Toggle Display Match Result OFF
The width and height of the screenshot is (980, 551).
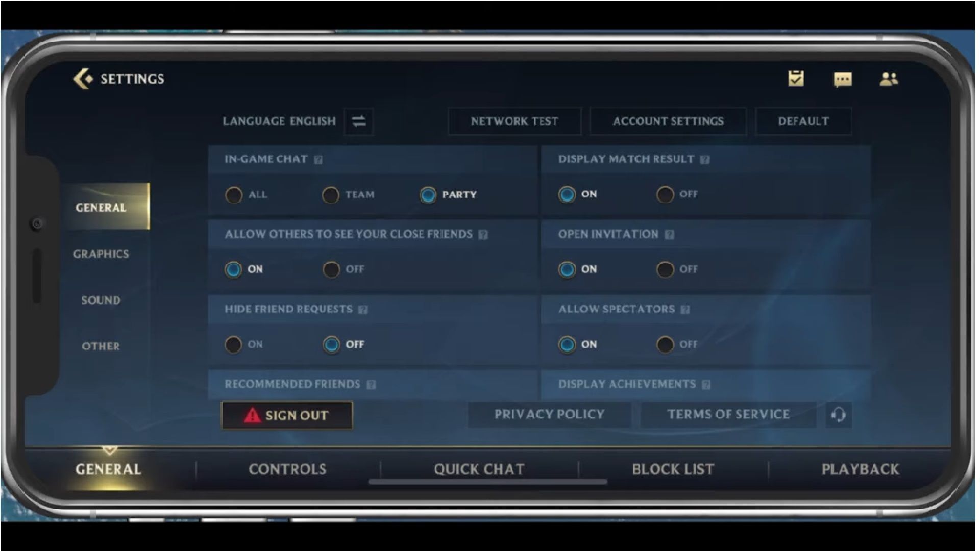[666, 194]
